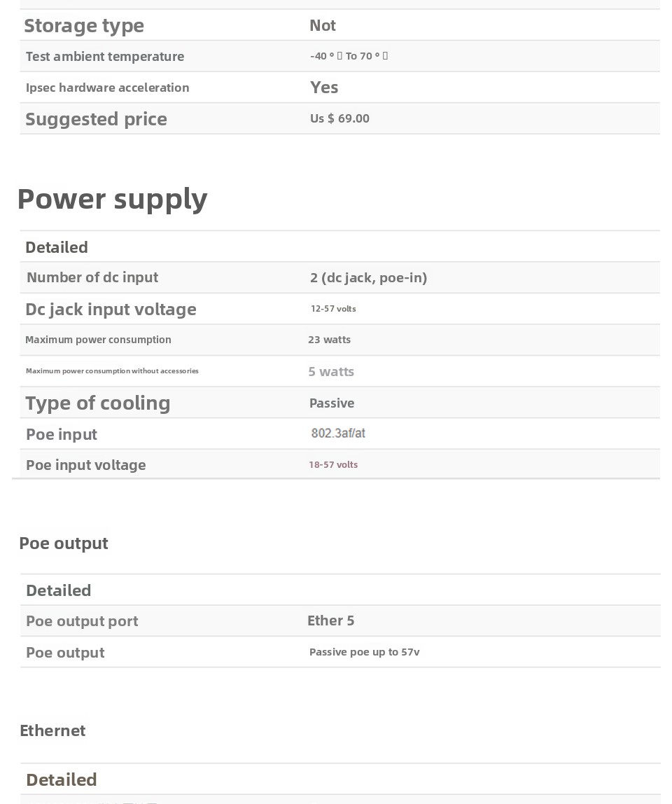Screen dimensions: 672x804
Task: Click the Dc jack input voltage label
Action: (111, 309)
